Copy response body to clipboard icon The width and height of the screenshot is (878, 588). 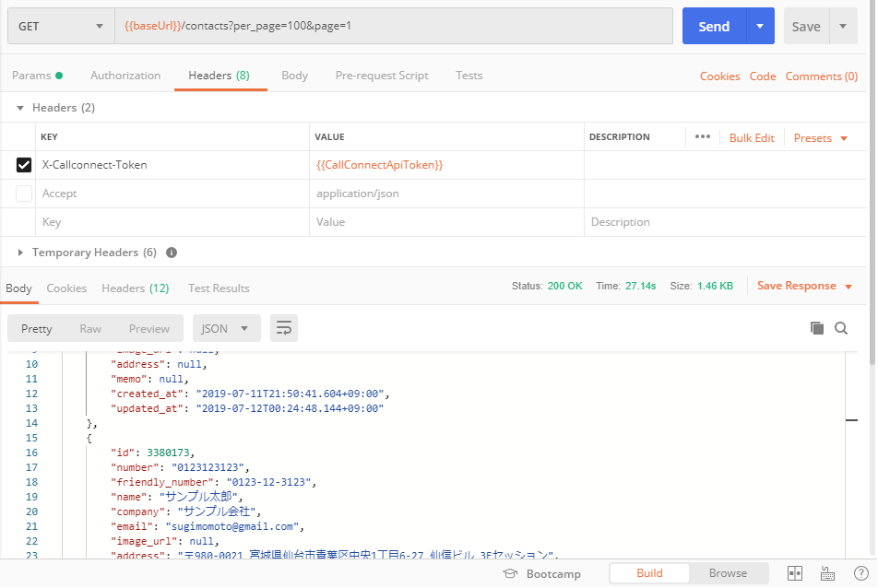point(817,328)
